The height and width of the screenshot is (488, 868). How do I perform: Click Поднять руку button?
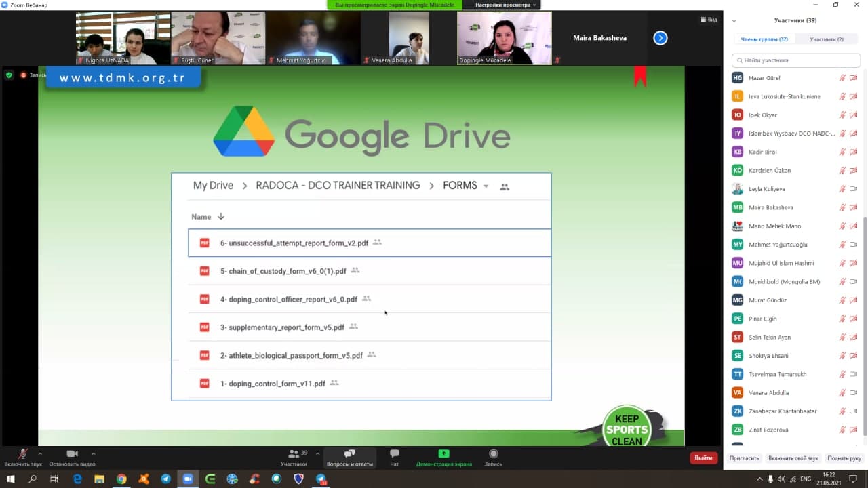pyautogui.click(x=844, y=458)
